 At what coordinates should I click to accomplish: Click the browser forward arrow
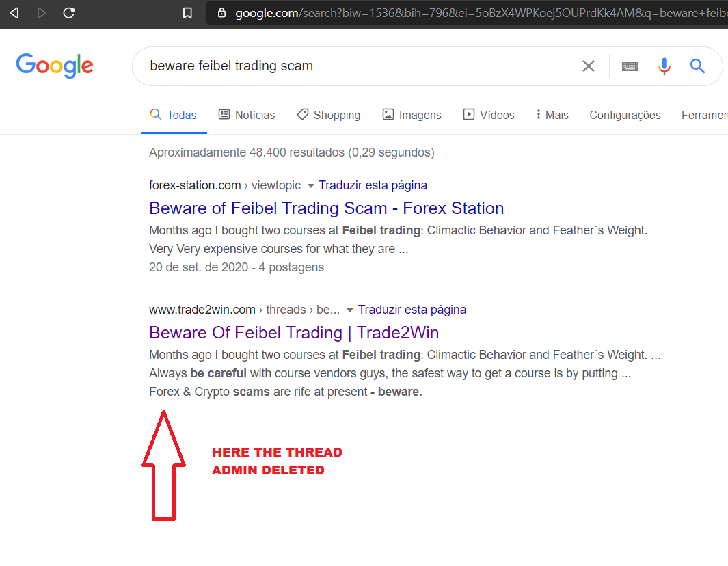pyautogui.click(x=41, y=13)
